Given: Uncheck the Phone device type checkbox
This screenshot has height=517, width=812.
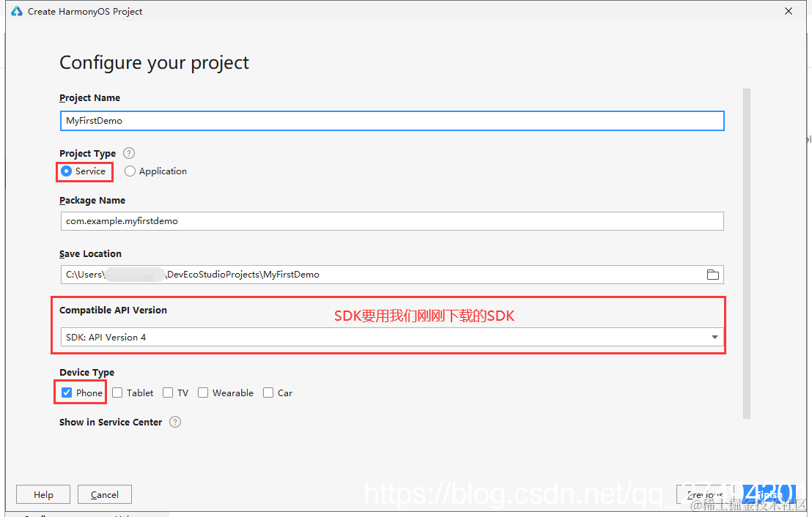Looking at the screenshot, I should [67, 393].
